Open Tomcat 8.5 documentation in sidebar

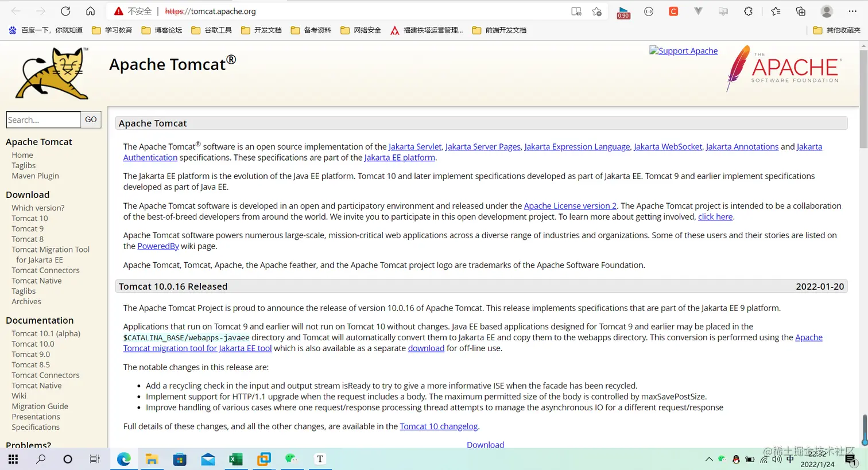[30, 364]
